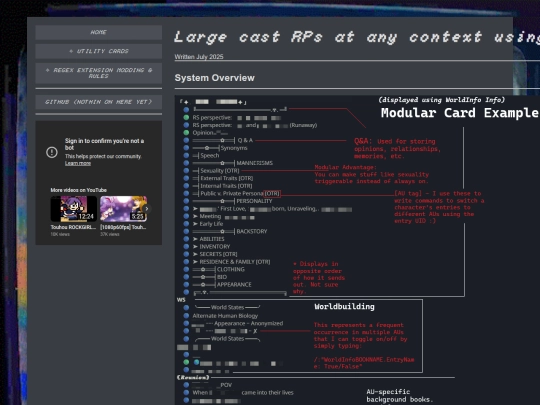The width and height of the screenshot is (540, 405).
Task: Click the (Reunion) section label
Action: (x=193, y=377)
